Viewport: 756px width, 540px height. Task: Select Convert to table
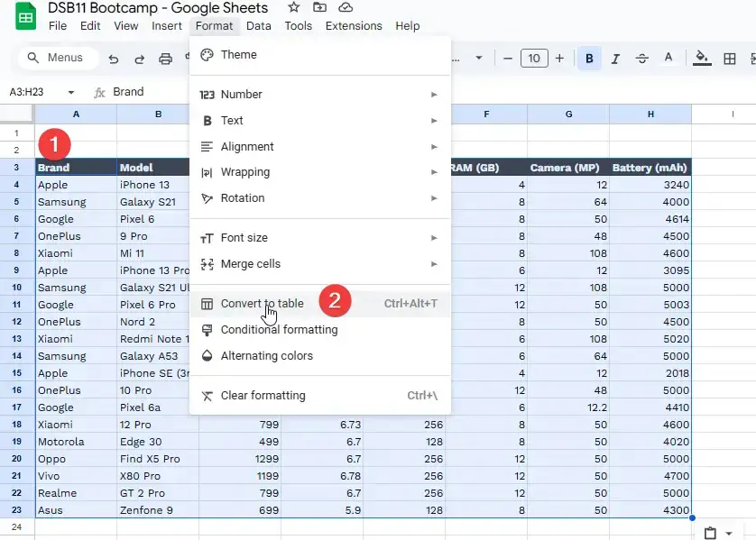tap(320, 304)
